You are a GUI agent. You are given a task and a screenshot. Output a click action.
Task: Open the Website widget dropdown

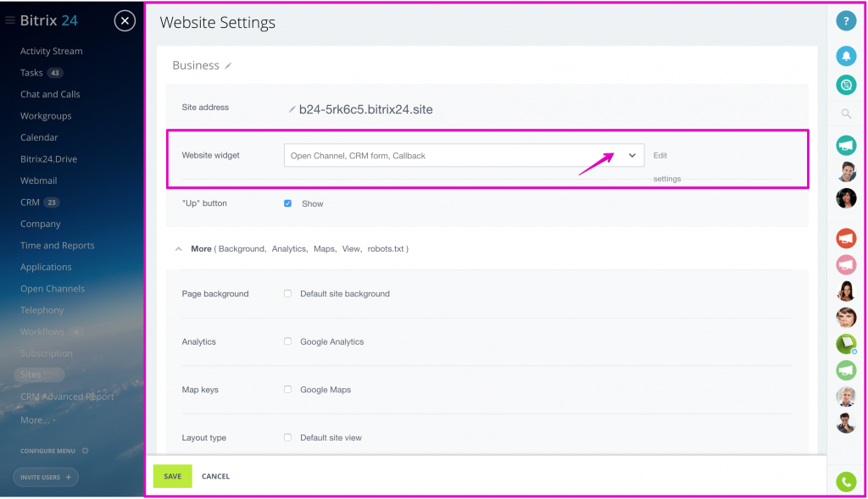click(x=464, y=155)
